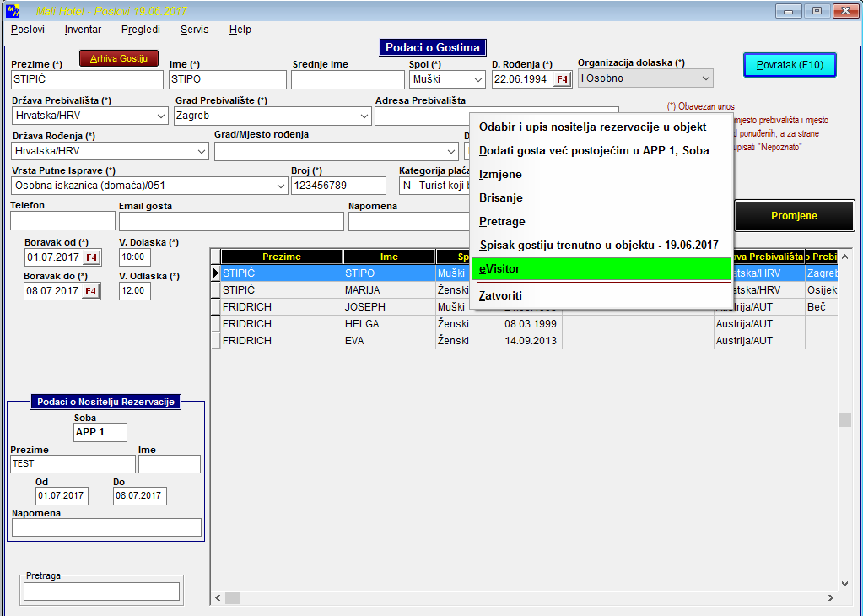Screen dimensions: 863x616
Task: Click the Prezime input field with STIPIĆ
Action: click(87, 79)
